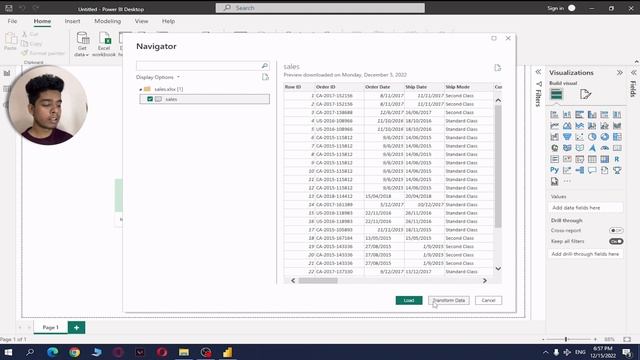Select the Clustered bar chart visual

click(x=580, y=115)
